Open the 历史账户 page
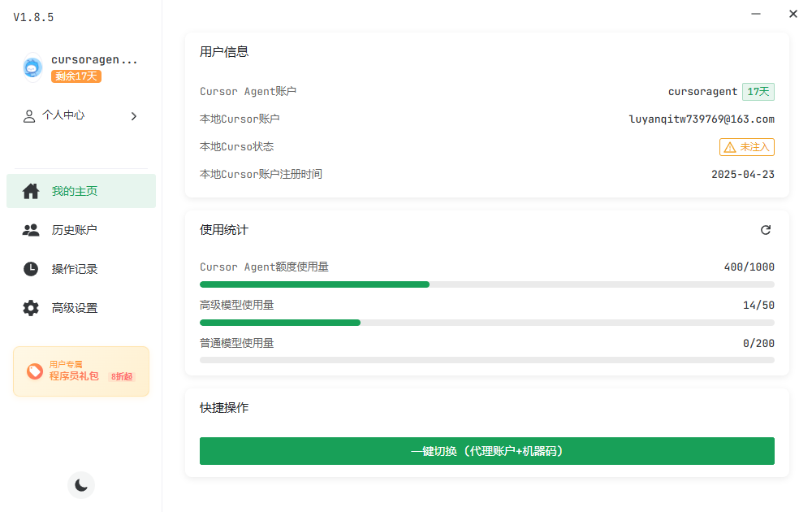This screenshot has width=812, height=512. [x=81, y=230]
